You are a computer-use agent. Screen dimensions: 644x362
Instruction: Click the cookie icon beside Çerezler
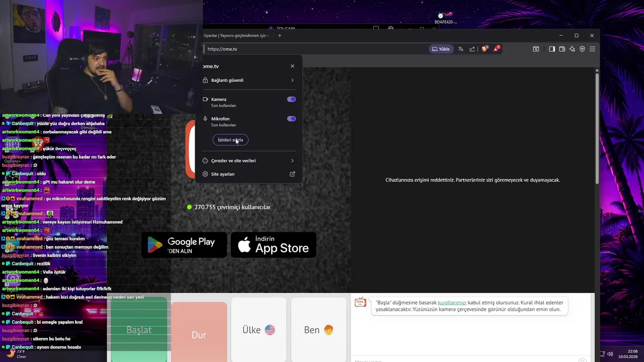click(205, 161)
